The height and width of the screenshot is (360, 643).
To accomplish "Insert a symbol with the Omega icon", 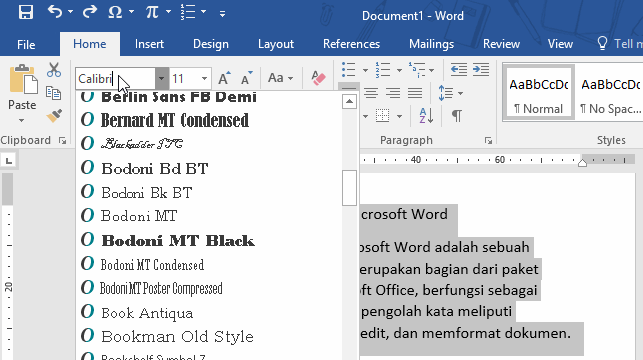I will 115,12.
